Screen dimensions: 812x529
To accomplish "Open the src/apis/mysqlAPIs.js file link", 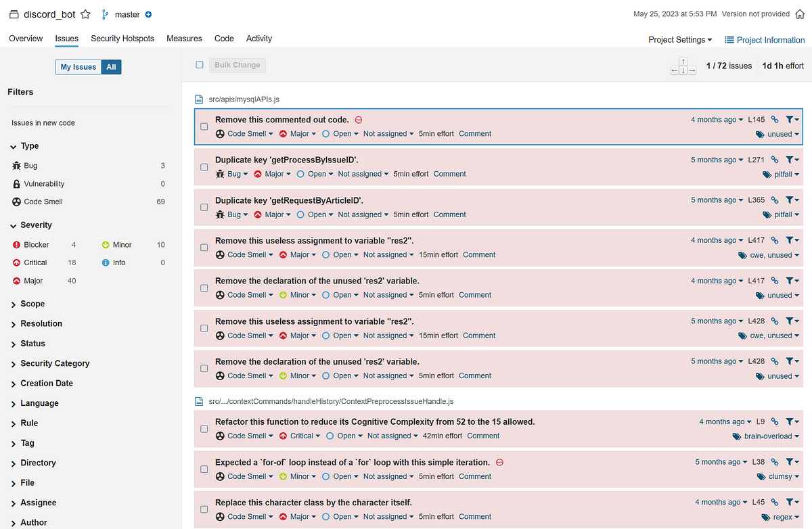I will click(244, 99).
